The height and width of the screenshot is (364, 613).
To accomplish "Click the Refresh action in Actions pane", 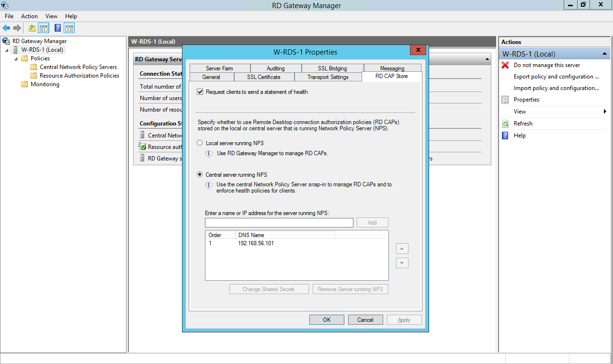I will coord(523,123).
